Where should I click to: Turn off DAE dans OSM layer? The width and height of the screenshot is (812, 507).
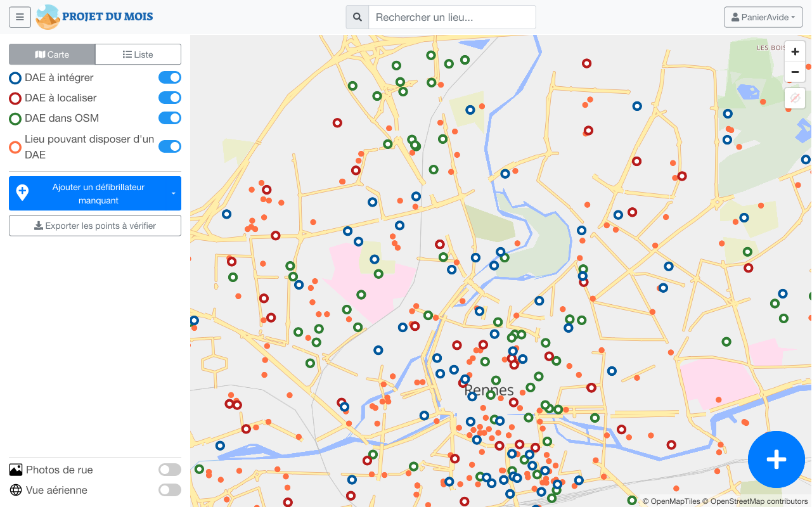point(169,118)
